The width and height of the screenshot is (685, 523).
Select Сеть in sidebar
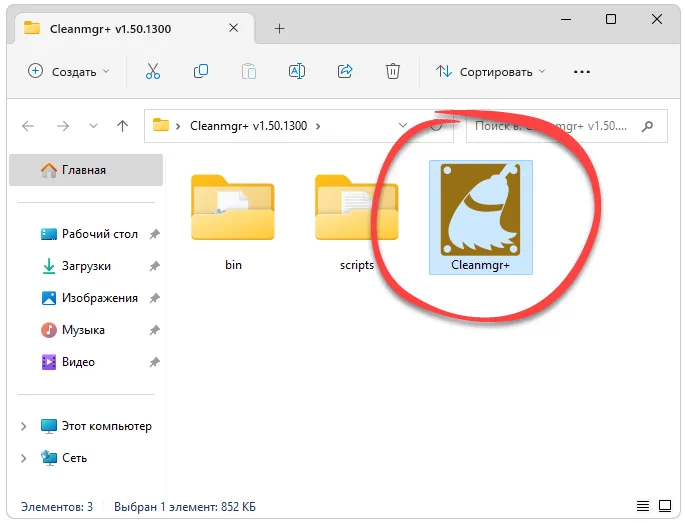(64, 458)
